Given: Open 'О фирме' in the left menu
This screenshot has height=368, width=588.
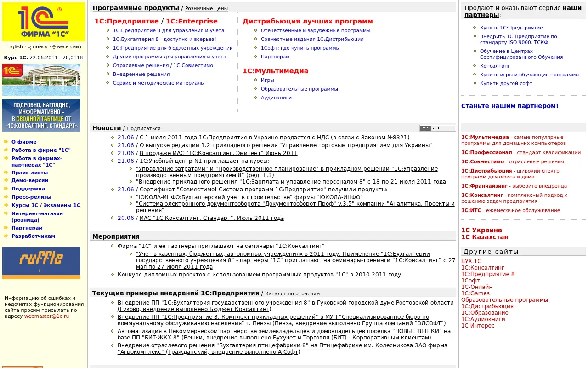Looking at the screenshot, I should (x=24, y=142).
